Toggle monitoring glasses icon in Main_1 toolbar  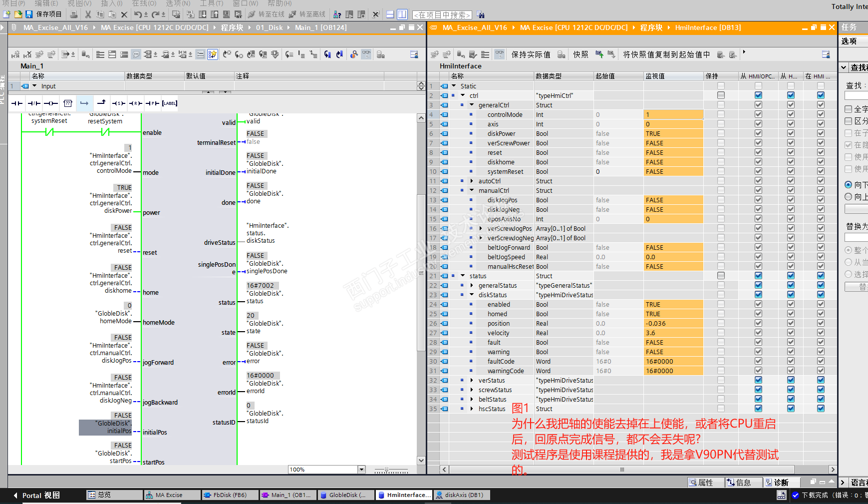pyautogui.click(x=366, y=54)
